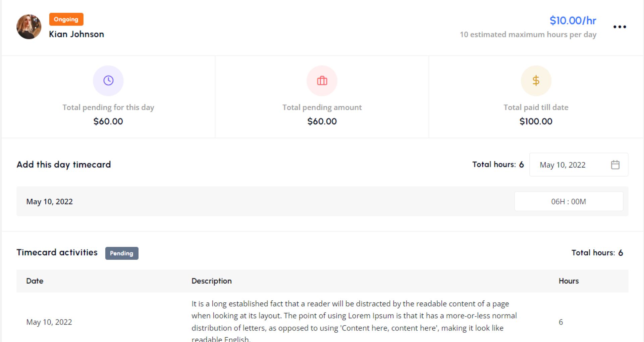This screenshot has height=342, width=644.
Task: Click the Add this day timecard heading
Action: pyautogui.click(x=64, y=164)
